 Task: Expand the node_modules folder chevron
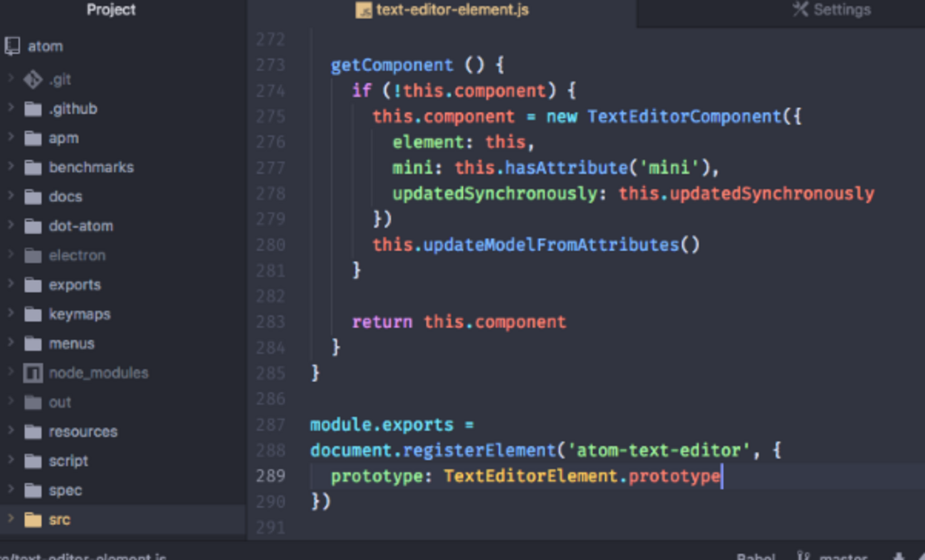click(11, 372)
